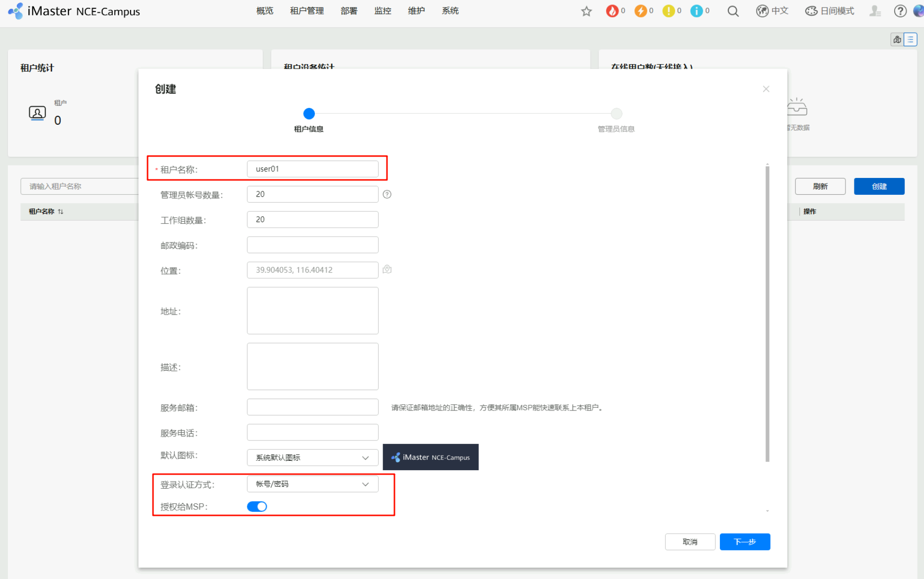Screen dimensions: 924x579
Task: Click the favorites star icon
Action: (586, 11)
